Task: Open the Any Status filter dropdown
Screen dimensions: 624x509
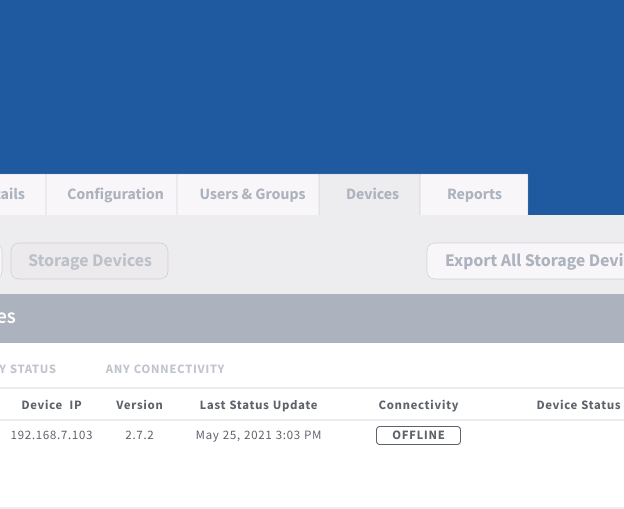Action: click(30, 369)
